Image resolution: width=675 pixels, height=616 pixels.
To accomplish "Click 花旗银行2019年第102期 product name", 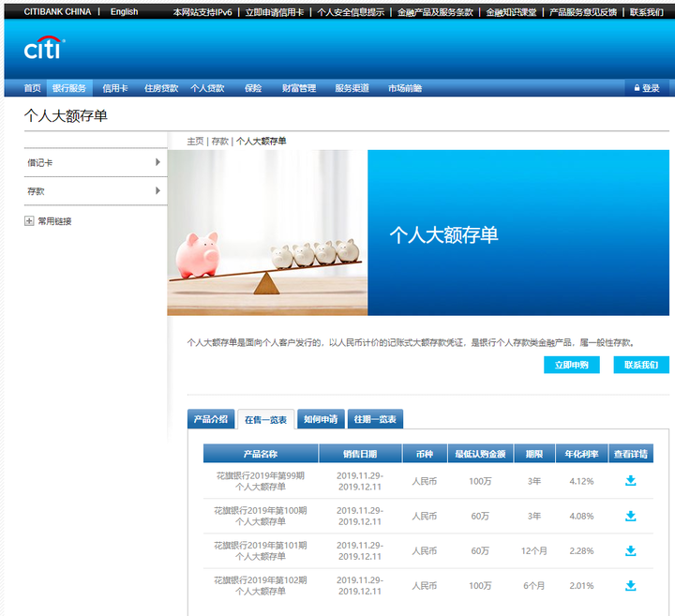I will click(261, 585).
